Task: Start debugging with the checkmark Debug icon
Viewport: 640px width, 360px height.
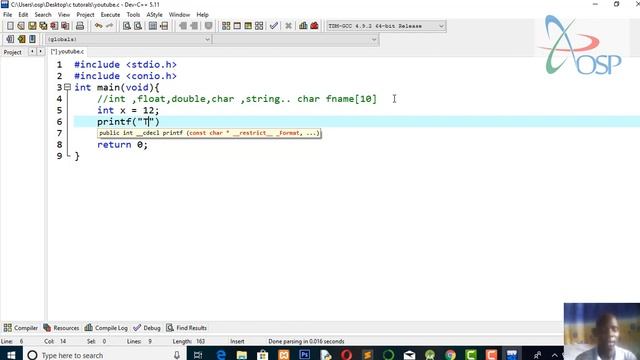Action: coord(273,26)
